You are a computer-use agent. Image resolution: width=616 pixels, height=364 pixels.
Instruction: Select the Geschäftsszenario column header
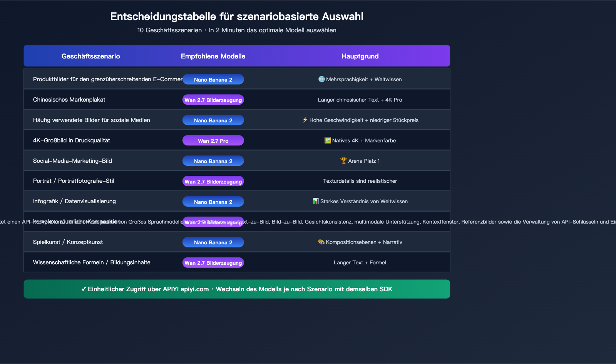(90, 56)
